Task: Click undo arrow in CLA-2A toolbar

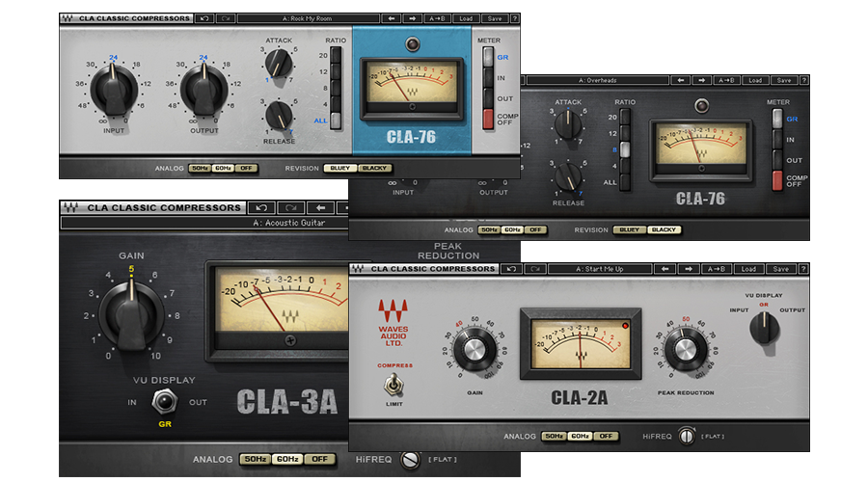Action: 511,269
